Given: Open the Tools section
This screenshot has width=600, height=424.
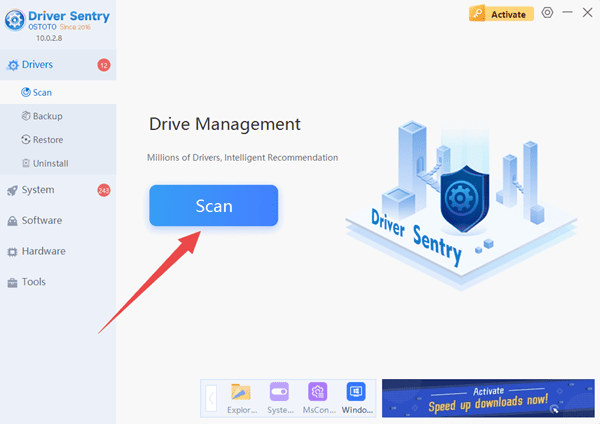Looking at the screenshot, I should [33, 283].
